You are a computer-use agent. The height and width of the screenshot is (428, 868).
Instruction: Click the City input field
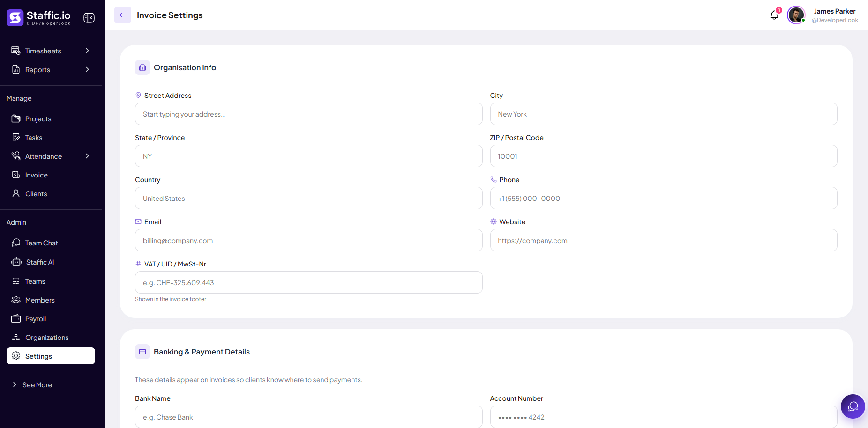(664, 114)
